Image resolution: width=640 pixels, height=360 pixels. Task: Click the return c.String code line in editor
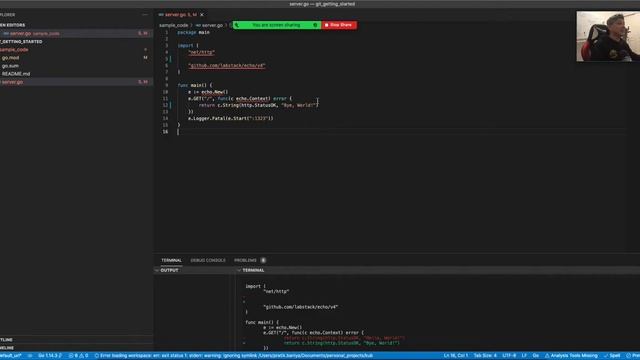tap(258, 105)
